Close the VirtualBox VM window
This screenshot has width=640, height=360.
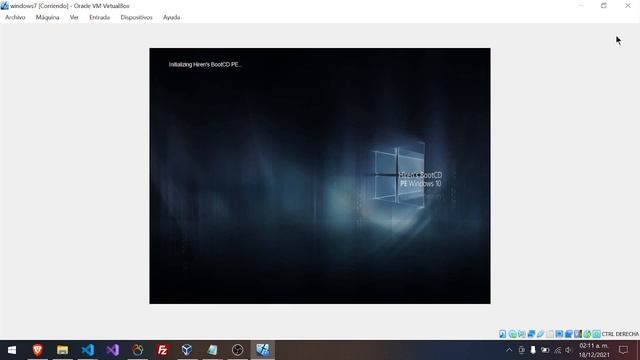pyautogui.click(x=628, y=6)
